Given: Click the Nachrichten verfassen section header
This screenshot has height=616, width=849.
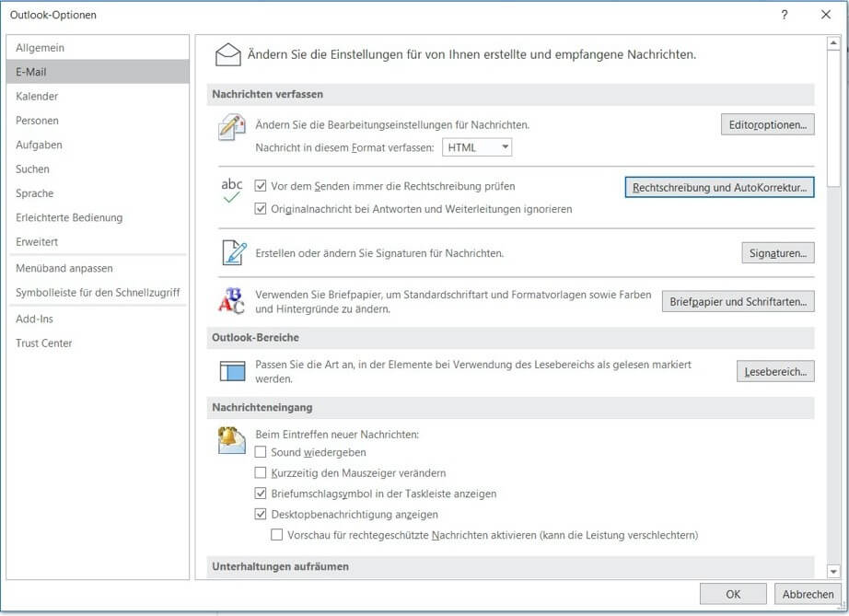Looking at the screenshot, I should [510, 95].
